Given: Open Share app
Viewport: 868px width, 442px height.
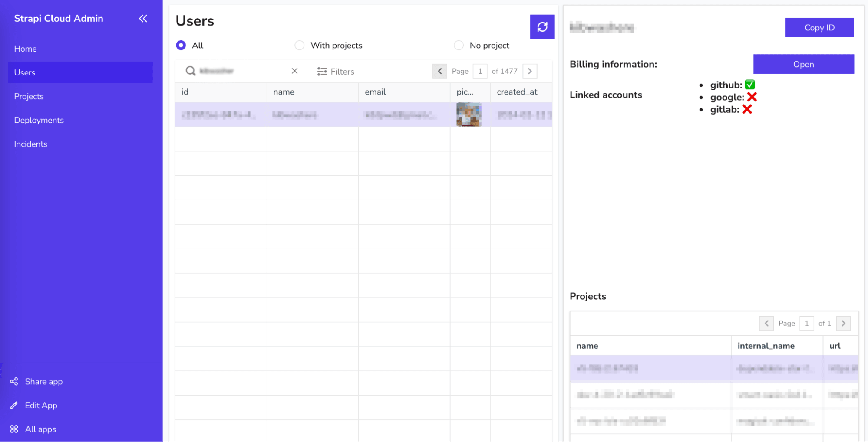Looking at the screenshot, I should click(x=43, y=381).
